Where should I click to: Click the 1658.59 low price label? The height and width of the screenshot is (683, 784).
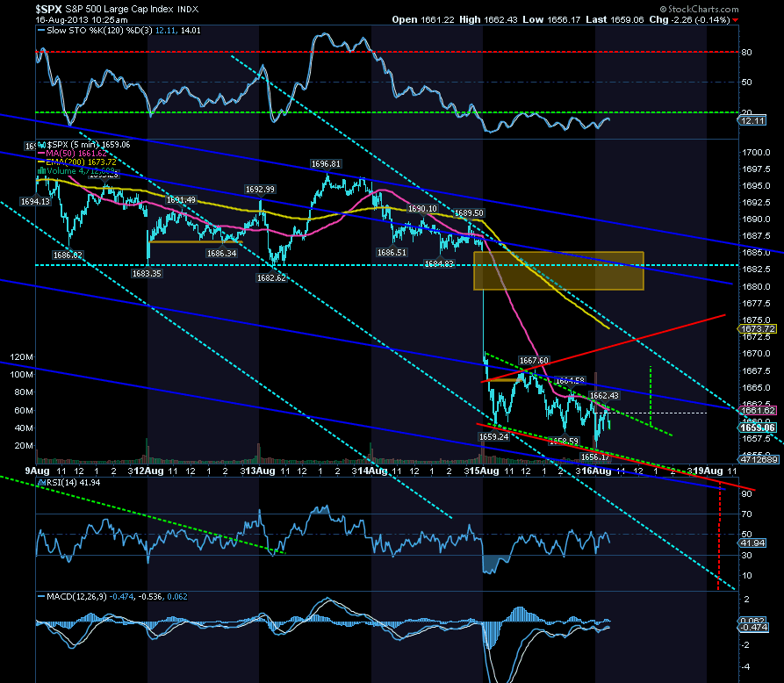pos(564,441)
